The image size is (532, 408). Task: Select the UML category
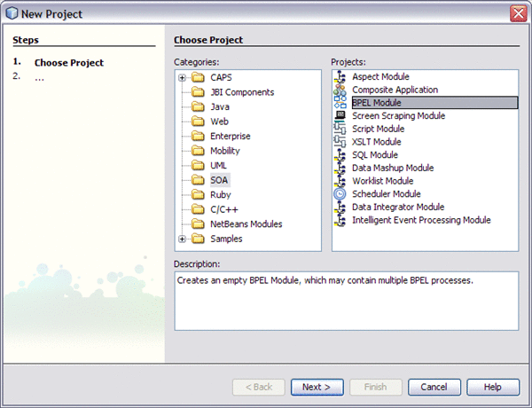[x=218, y=165]
